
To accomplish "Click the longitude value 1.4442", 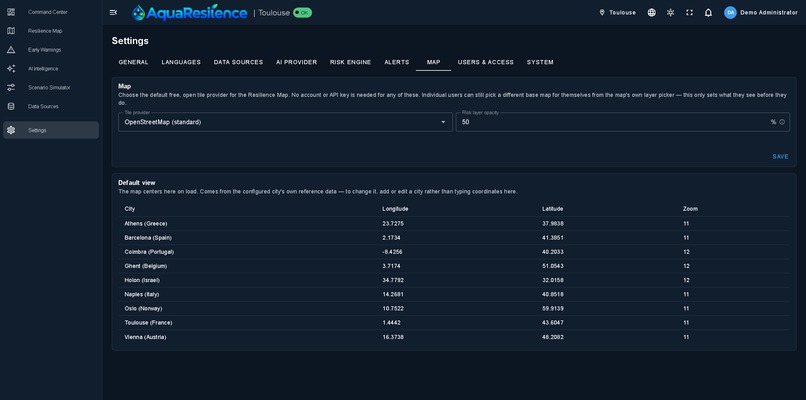I will click(392, 323).
